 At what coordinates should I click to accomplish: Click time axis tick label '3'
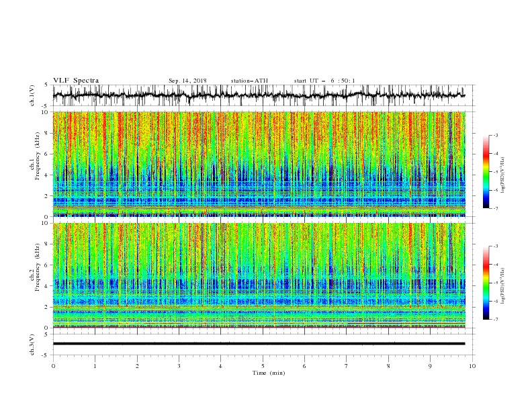pos(179,366)
